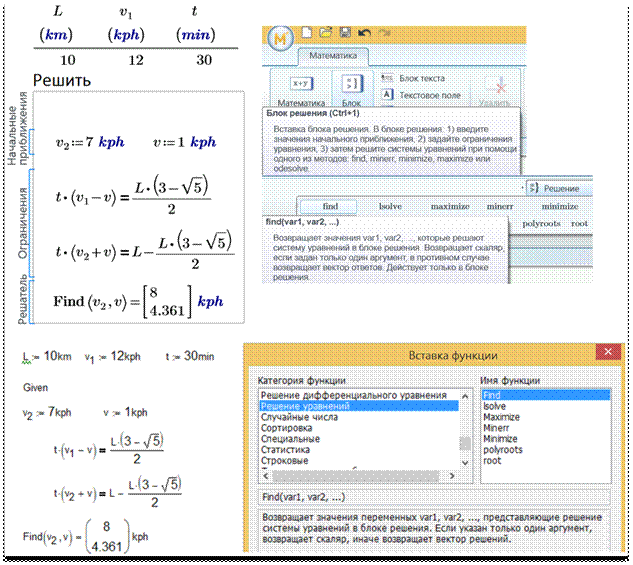This screenshot has height=565, width=633.
Task: Select category Решение дифференциального уравнения
Action: coord(358,395)
